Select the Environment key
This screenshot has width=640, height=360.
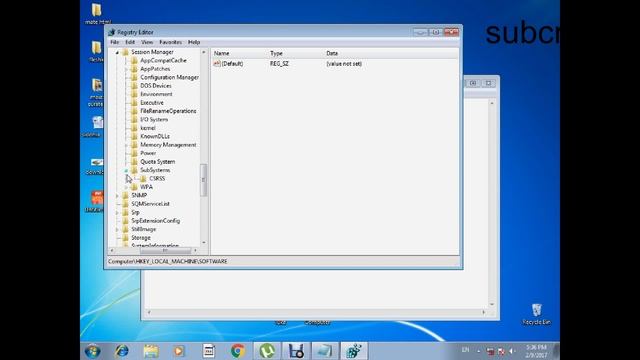[x=156, y=94]
